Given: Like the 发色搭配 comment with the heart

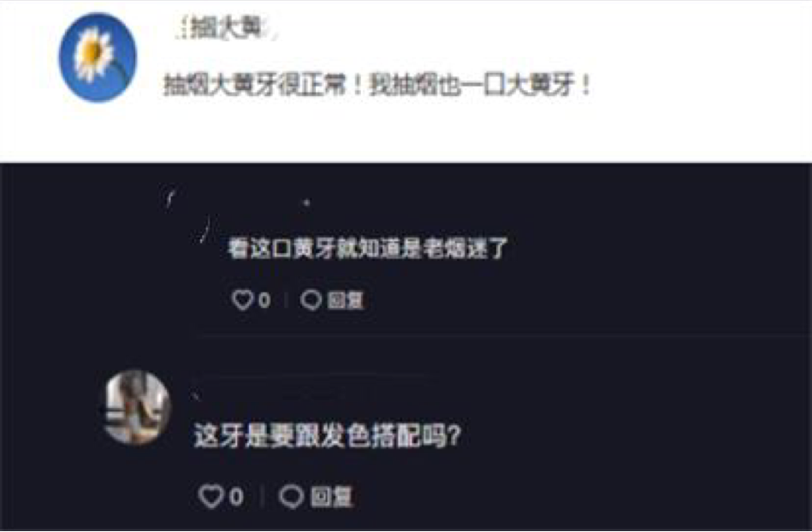Looking at the screenshot, I should (211, 496).
